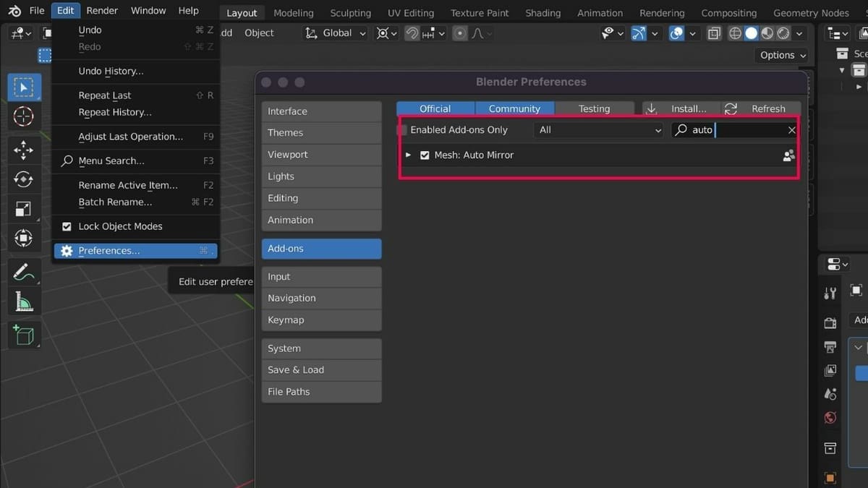Expand the Auto Mirror add-on details
This screenshot has width=868, height=488.
click(x=408, y=155)
